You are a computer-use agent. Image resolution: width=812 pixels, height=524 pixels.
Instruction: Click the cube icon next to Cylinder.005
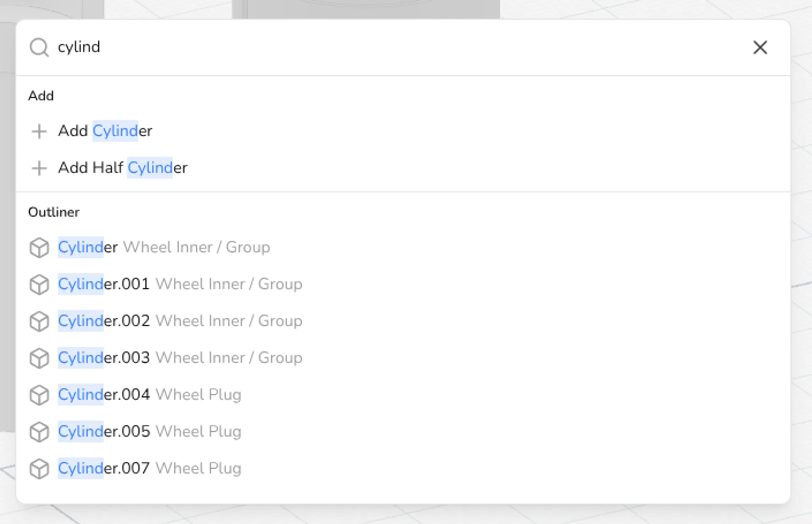tap(39, 432)
